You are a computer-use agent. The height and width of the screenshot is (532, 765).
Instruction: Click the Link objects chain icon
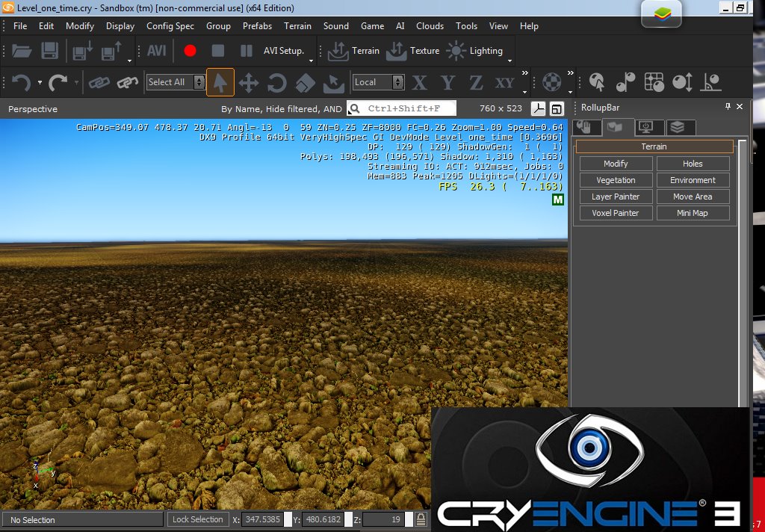click(x=99, y=82)
